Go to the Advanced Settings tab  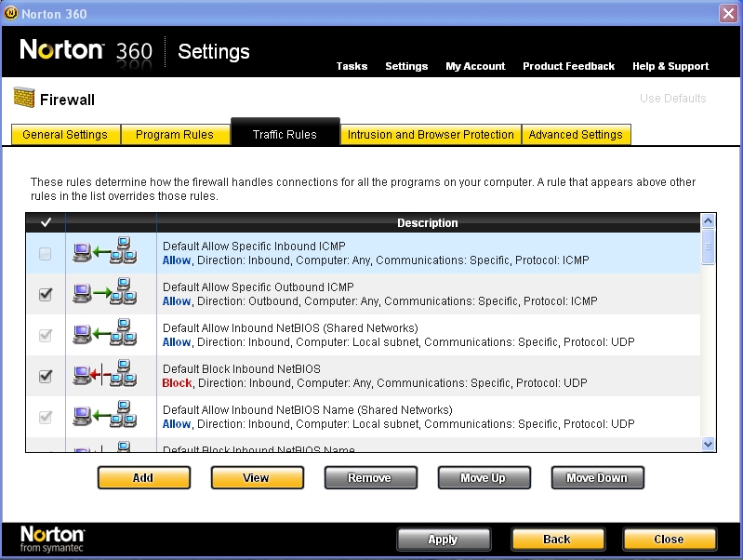pos(576,135)
